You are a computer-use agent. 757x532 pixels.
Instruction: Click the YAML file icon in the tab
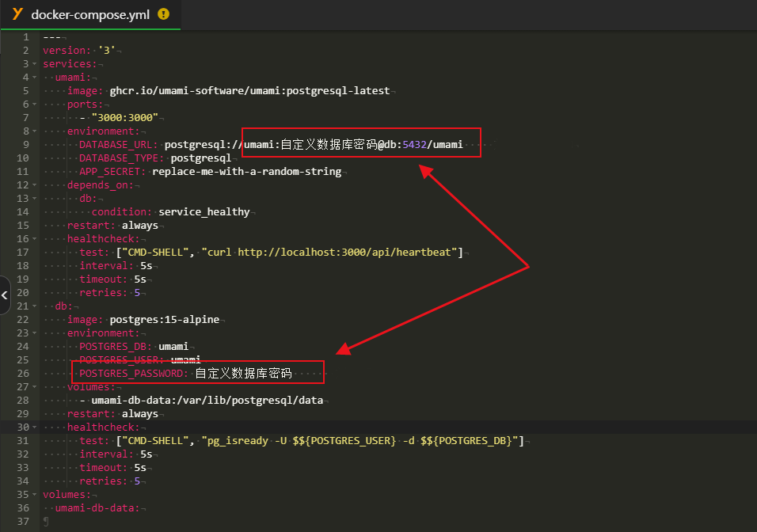pyautogui.click(x=17, y=14)
